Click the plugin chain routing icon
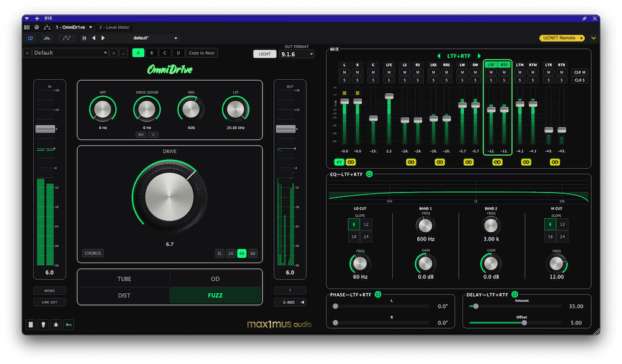 coord(47,27)
